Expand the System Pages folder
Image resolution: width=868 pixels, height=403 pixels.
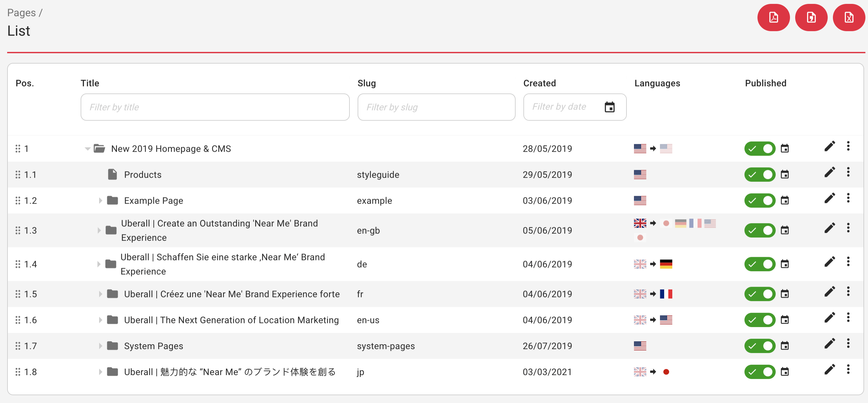[100, 346]
